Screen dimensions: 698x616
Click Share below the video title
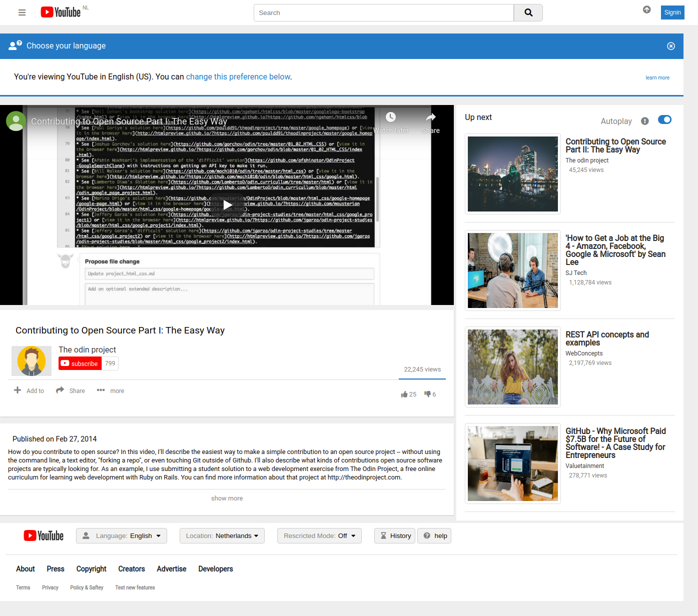tap(71, 390)
